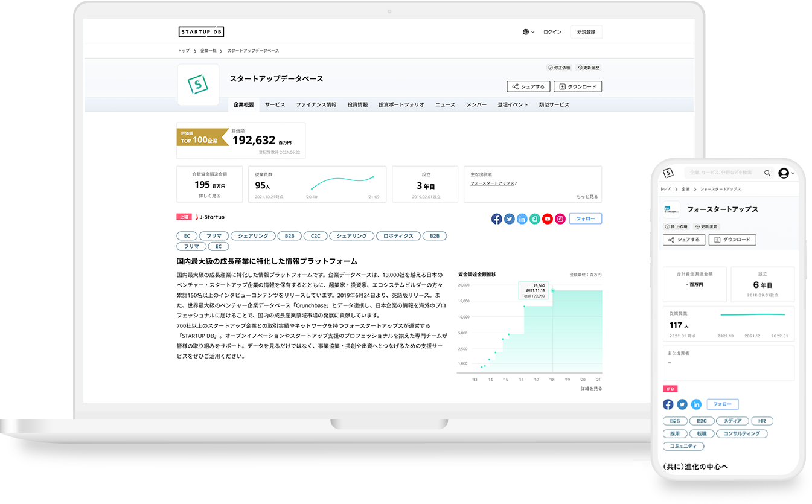This screenshot has height=504, width=812.
Task: Click the 15,500 chart data point marker
Action: [x=553, y=290]
